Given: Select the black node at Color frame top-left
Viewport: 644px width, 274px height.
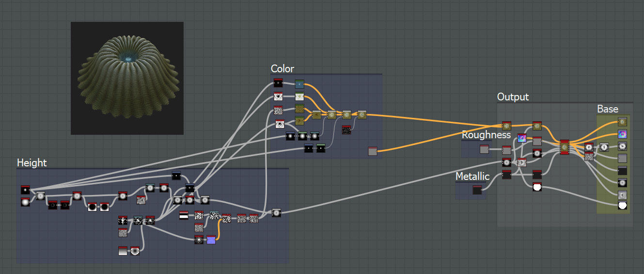Looking at the screenshot, I should pos(278,83).
